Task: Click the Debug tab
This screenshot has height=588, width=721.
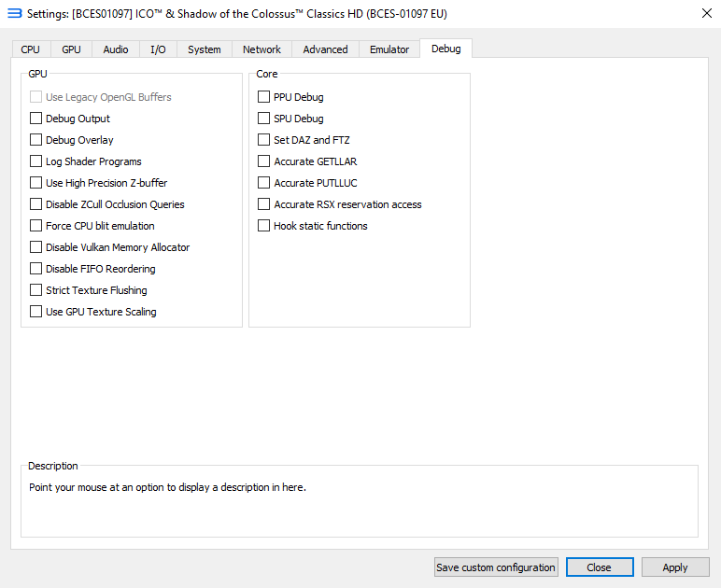Action: pos(446,49)
